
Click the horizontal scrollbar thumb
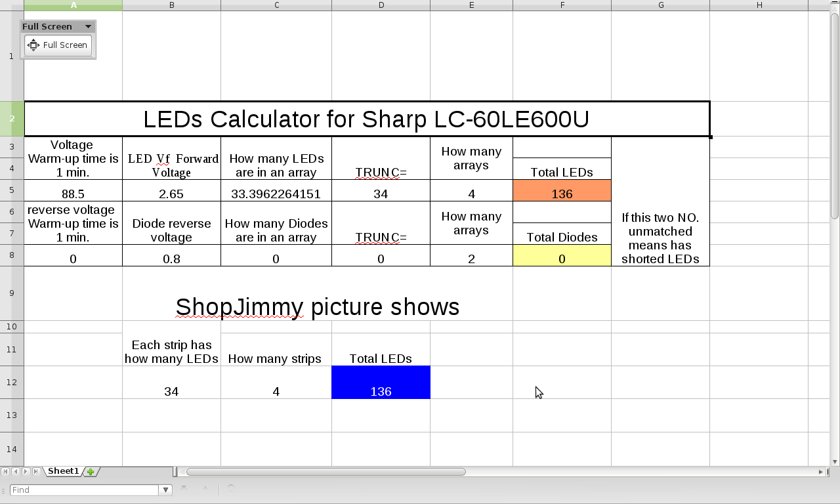coord(326,472)
